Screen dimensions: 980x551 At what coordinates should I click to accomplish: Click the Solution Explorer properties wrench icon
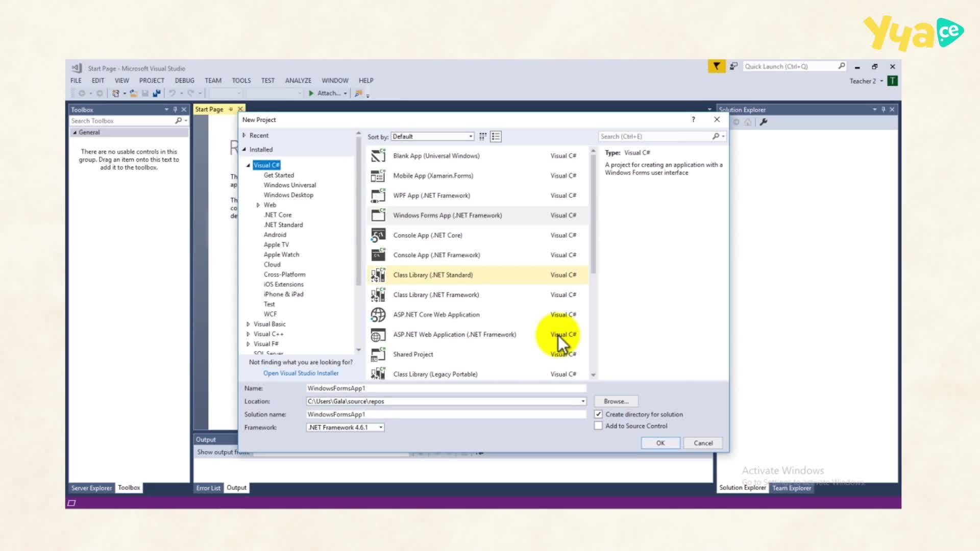pos(764,122)
